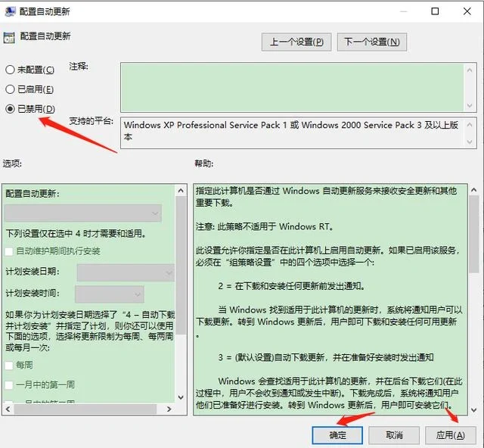Screen dimensions: 484x448
Task: Click the help panel vertical scrollbar thumb
Action: click(474, 235)
